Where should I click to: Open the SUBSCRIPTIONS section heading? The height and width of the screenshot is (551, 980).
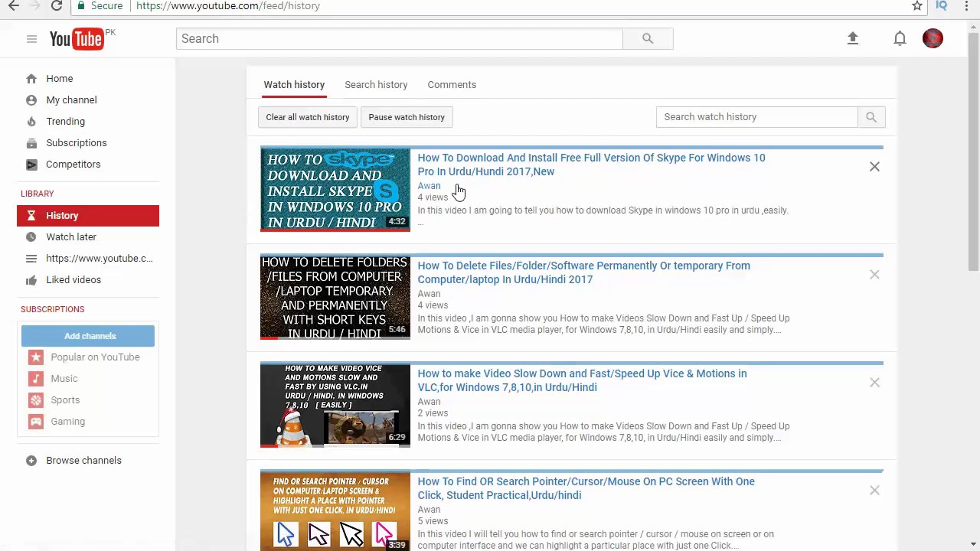[53, 310]
